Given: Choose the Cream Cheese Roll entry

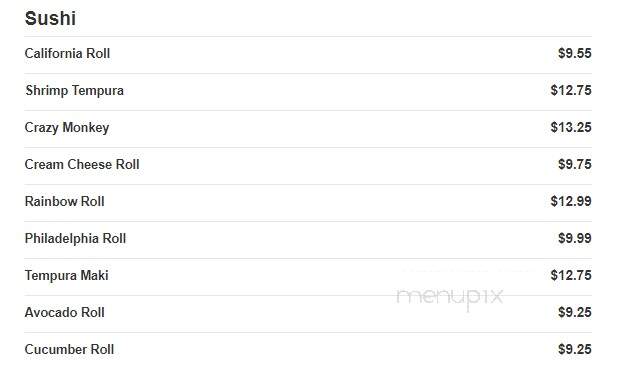Looking at the screenshot, I should coord(82,164).
